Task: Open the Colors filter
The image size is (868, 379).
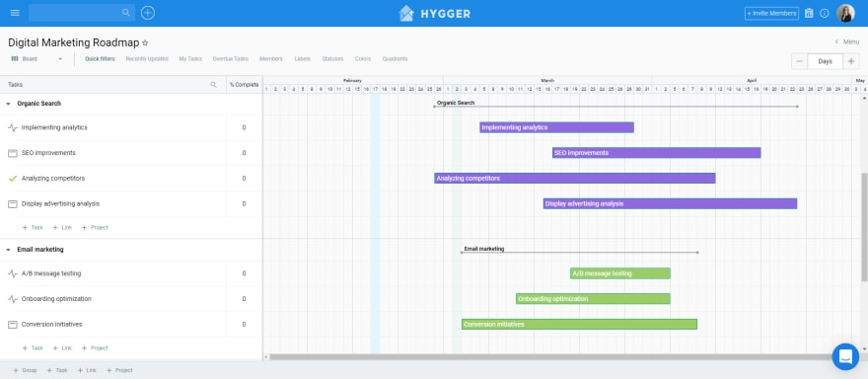Action: tap(363, 59)
